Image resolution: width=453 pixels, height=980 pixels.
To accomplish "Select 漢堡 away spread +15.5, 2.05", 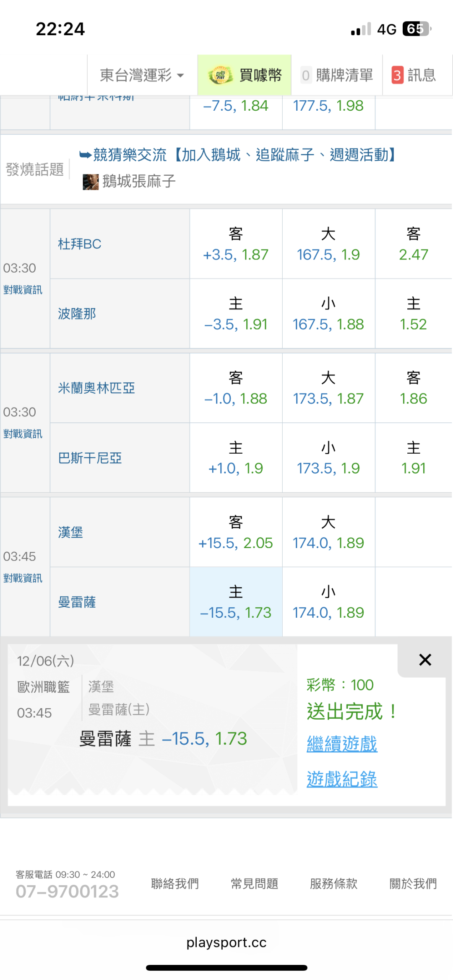I will [x=236, y=533].
